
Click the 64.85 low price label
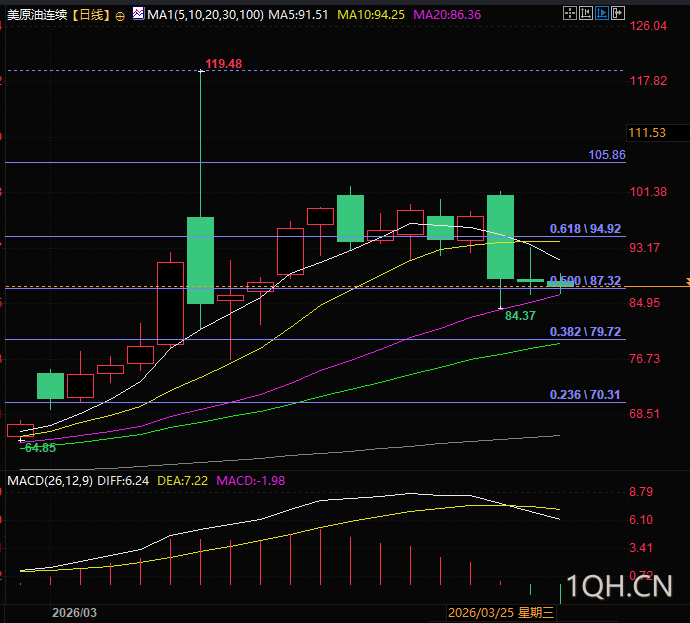(40, 448)
